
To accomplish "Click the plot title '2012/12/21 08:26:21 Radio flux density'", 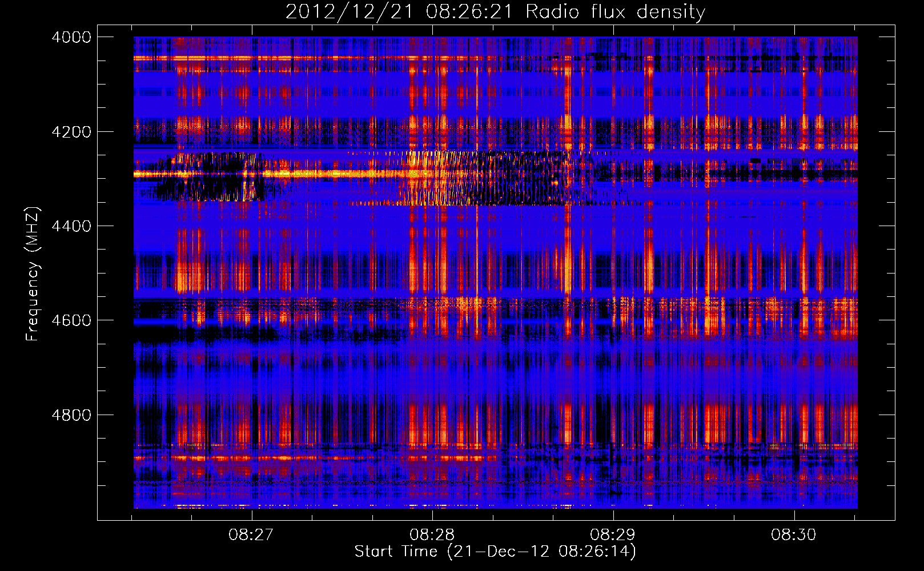I will [495, 12].
